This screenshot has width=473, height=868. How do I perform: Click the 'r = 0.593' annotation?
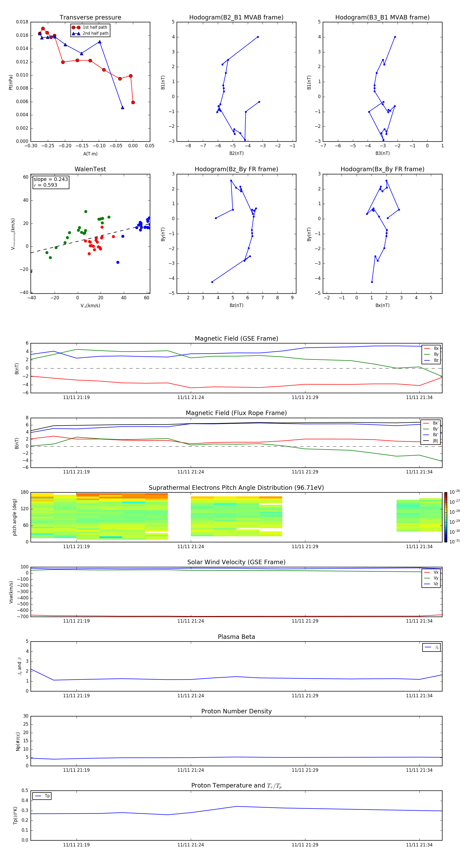tap(45, 185)
